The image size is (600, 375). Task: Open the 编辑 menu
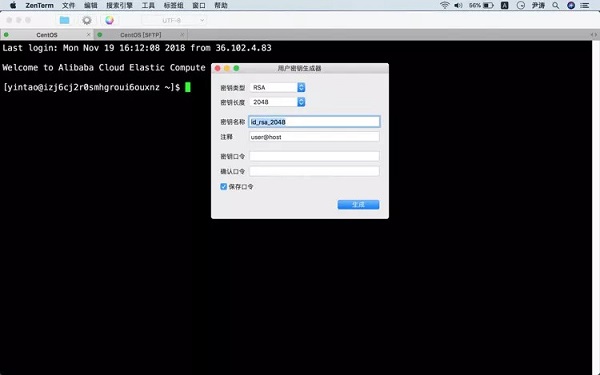pos(91,5)
